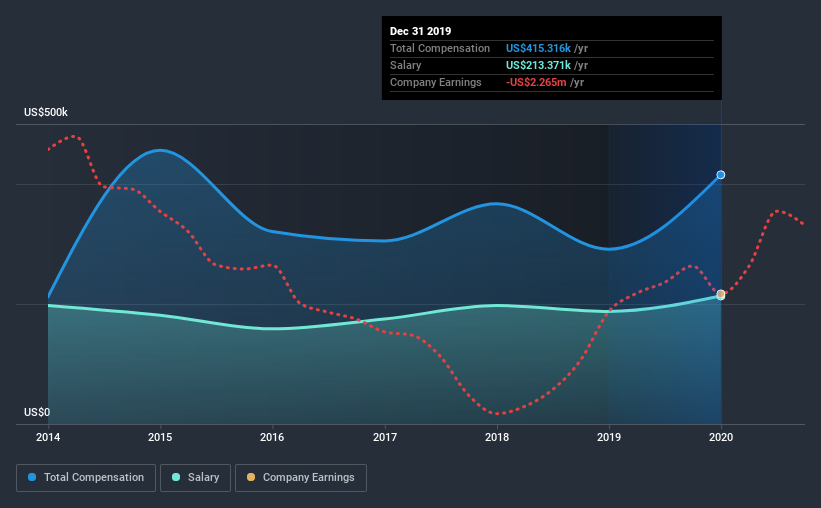This screenshot has width=821, height=508.
Task: Select the Salary data point at 2020
Action: [721, 295]
